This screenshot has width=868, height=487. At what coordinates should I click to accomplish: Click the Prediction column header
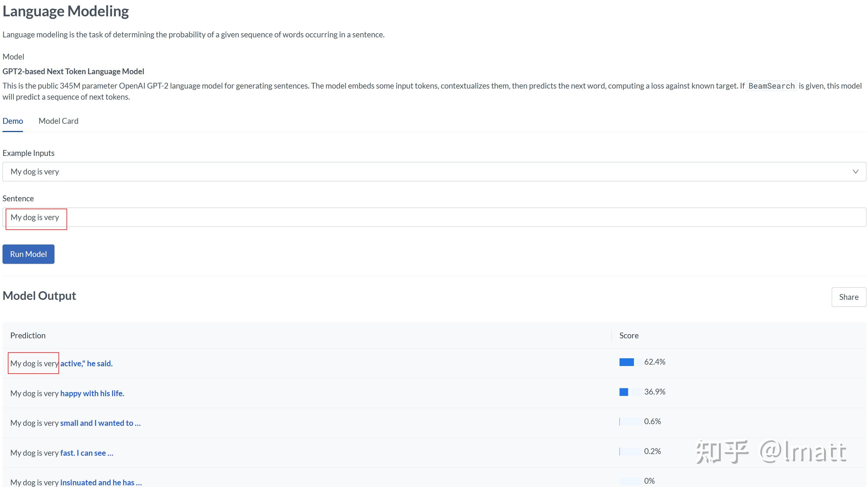tap(28, 335)
